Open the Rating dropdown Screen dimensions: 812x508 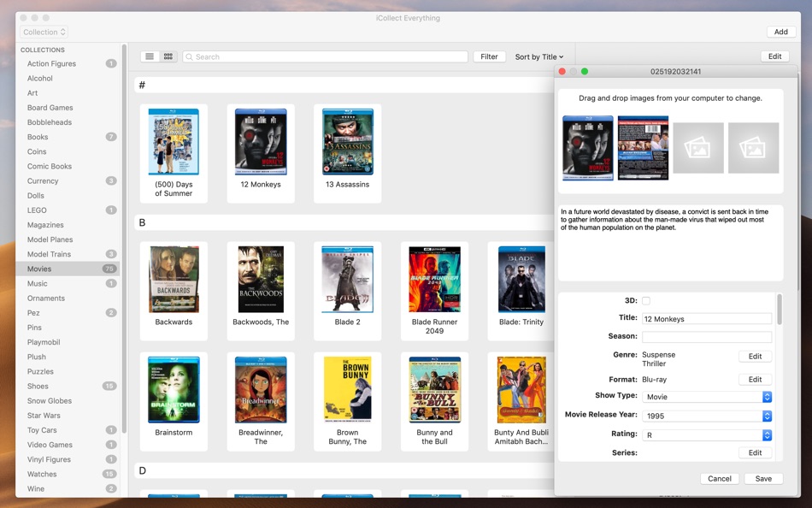(x=707, y=435)
